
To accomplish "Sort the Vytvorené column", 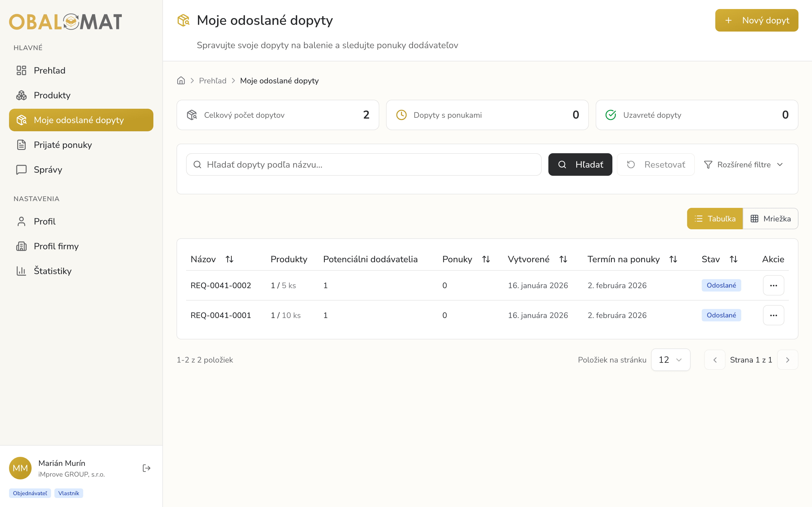I will [563, 259].
